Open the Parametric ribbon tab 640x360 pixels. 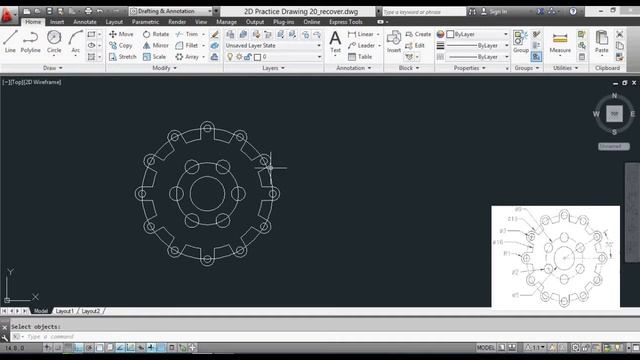click(145, 22)
